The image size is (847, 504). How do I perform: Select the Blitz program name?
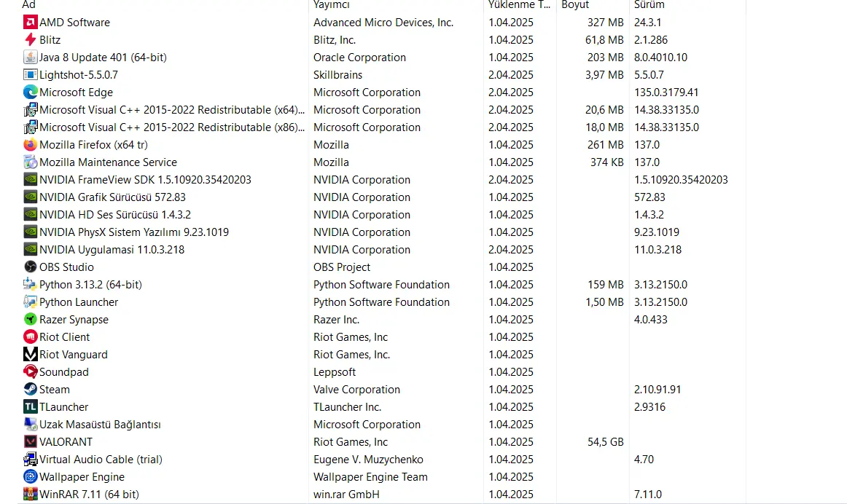click(50, 40)
